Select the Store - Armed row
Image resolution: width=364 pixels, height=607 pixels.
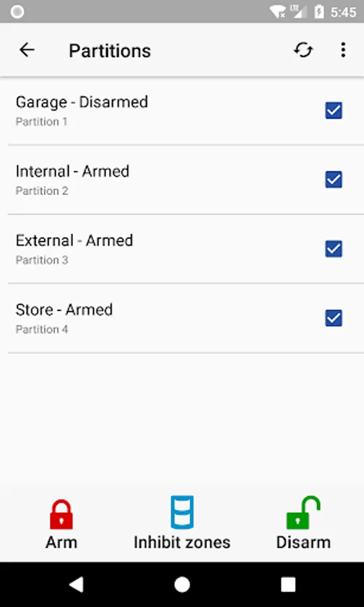[182, 318]
